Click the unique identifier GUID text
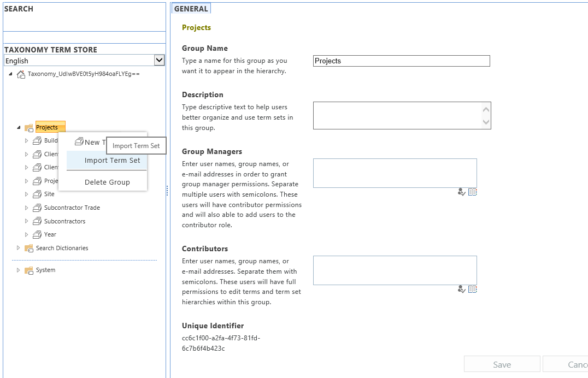588x378 pixels. pyautogui.click(x=221, y=343)
